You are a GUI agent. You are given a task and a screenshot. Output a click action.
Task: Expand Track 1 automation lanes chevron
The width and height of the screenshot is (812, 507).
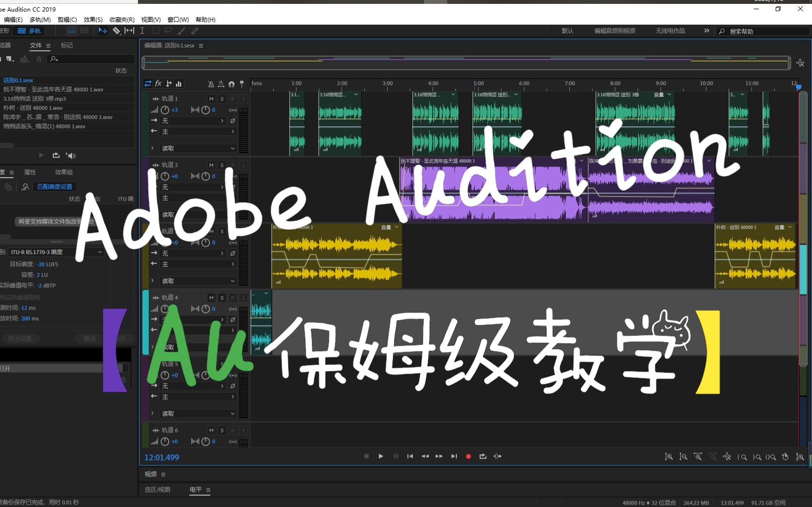(x=153, y=148)
